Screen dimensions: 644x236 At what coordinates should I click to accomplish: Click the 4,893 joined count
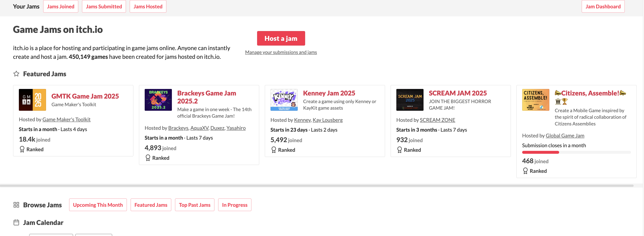[x=160, y=148]
